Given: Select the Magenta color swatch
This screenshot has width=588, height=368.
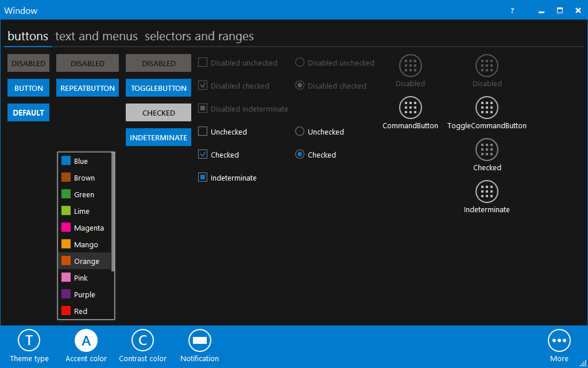Looking at the screenshot, I should (x=84, y=228).
